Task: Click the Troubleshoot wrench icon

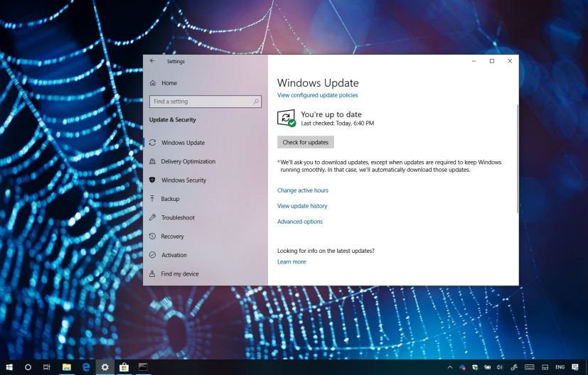Action: [152, 217]
